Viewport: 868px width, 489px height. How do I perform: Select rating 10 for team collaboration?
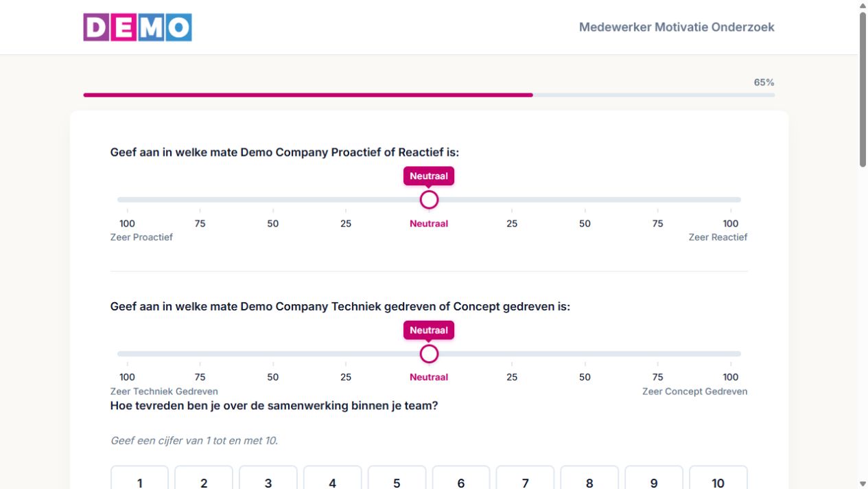[718, 478]
